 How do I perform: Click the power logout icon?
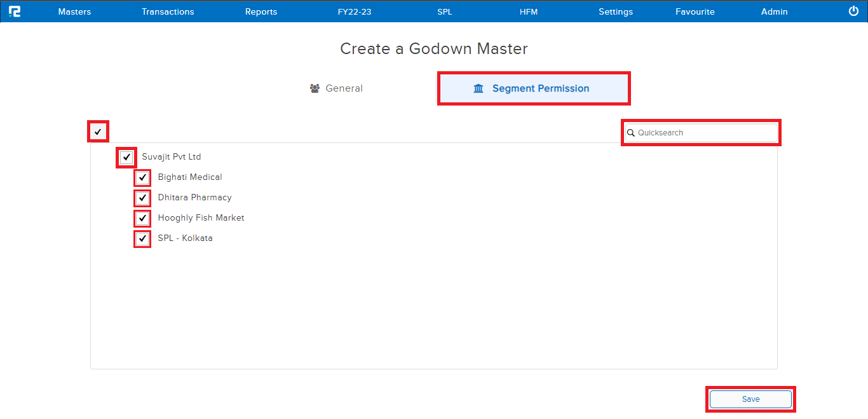(853, 11)
